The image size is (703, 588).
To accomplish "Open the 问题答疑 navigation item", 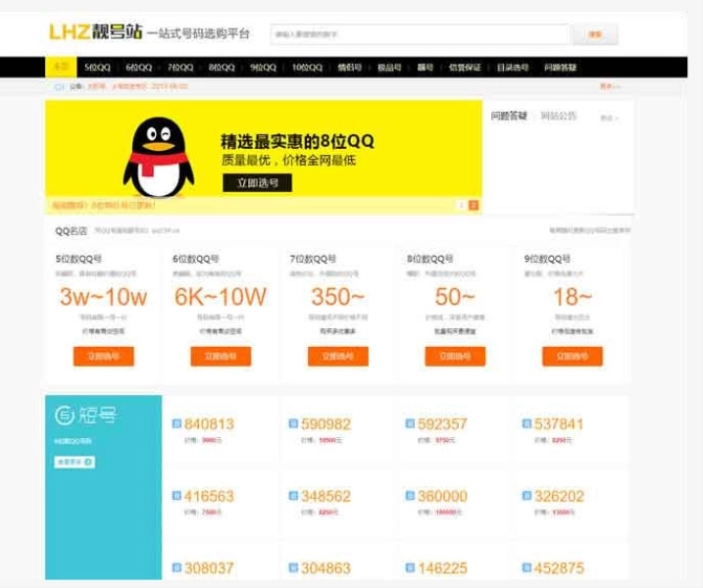I will pos(561,68).
